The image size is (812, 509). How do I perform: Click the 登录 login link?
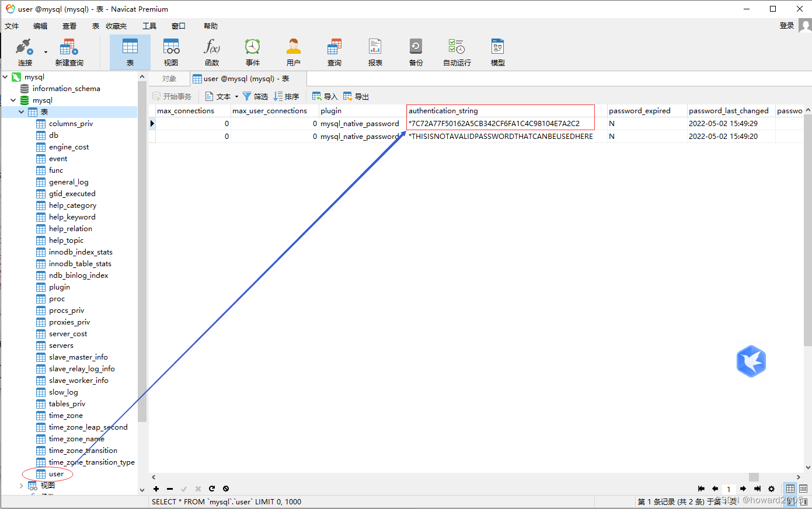pos(787,26)
